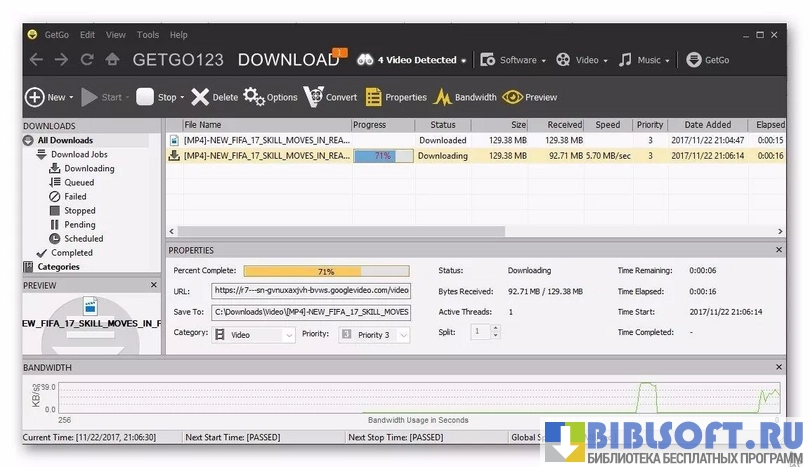The width and height of the screenshot is (810, 467).
Task: Click the Delete toolbar icon
Action: [200, 97]
